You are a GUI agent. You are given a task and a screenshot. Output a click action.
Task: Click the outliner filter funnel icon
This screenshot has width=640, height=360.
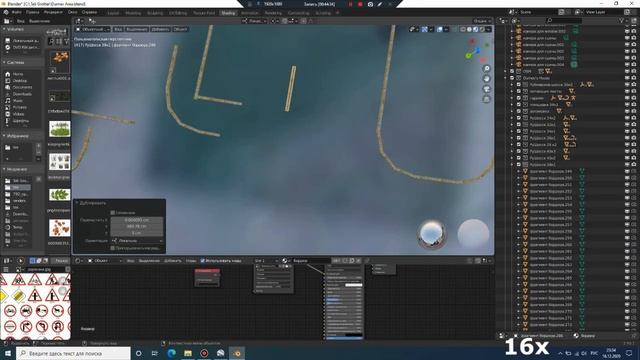pos(622,20)
